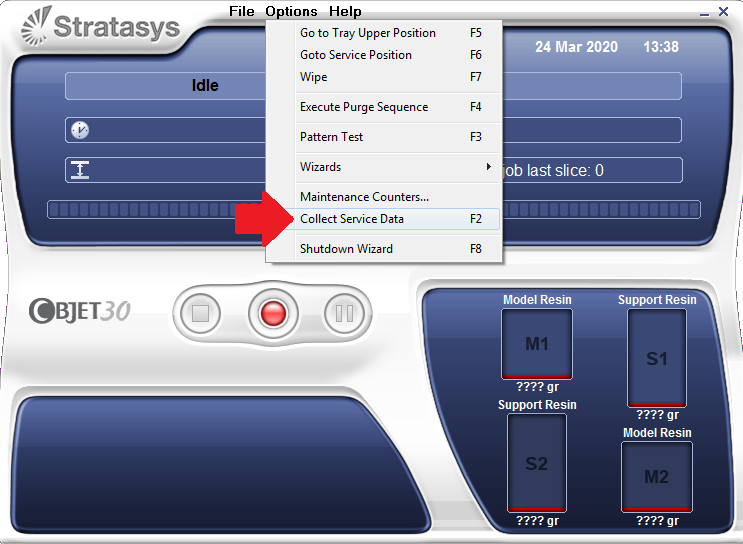This screenshot has height=544, width=743.
Task: Click the Stratasys logo
Action: (101, 27)
